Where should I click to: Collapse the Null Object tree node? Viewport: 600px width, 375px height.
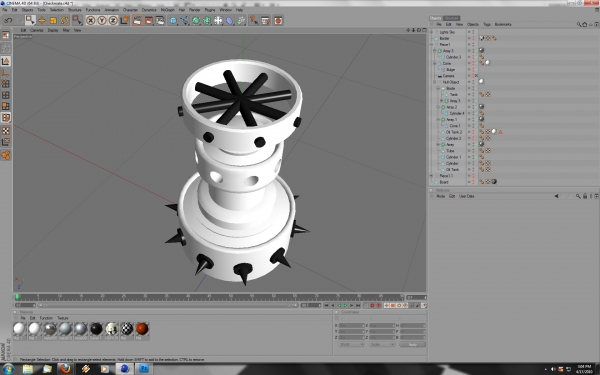[x=435, y=82]
